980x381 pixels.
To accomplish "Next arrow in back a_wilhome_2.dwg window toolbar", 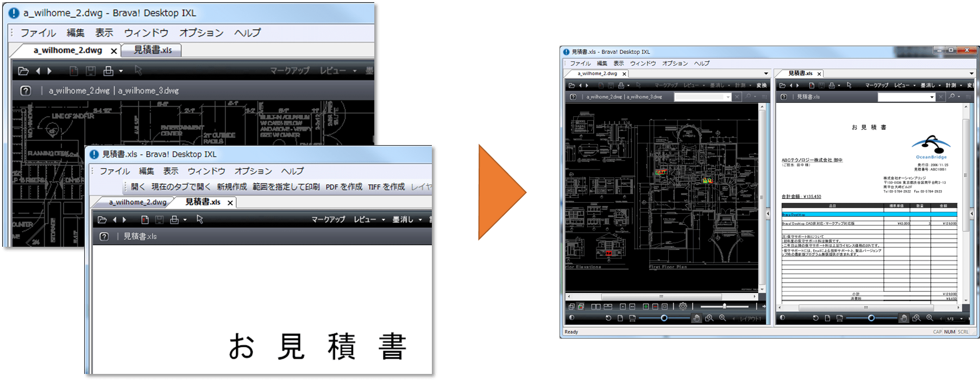I will (49, 71).
